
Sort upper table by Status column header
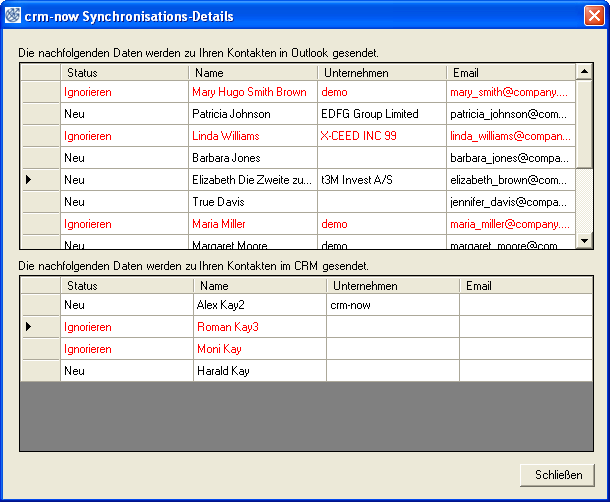[x=124, y=73]
